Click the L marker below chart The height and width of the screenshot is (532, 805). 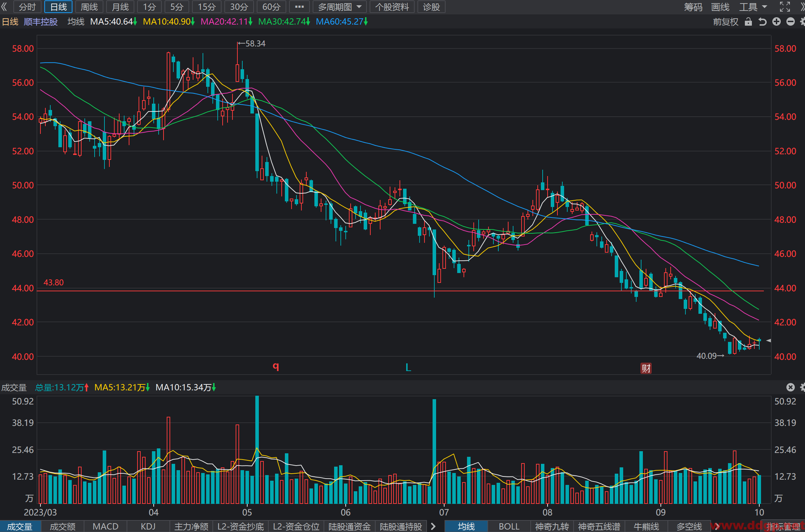[408, 368]
